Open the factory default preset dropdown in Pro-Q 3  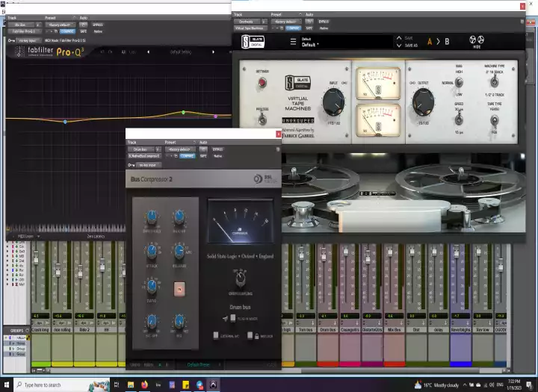tap(60, 25)
